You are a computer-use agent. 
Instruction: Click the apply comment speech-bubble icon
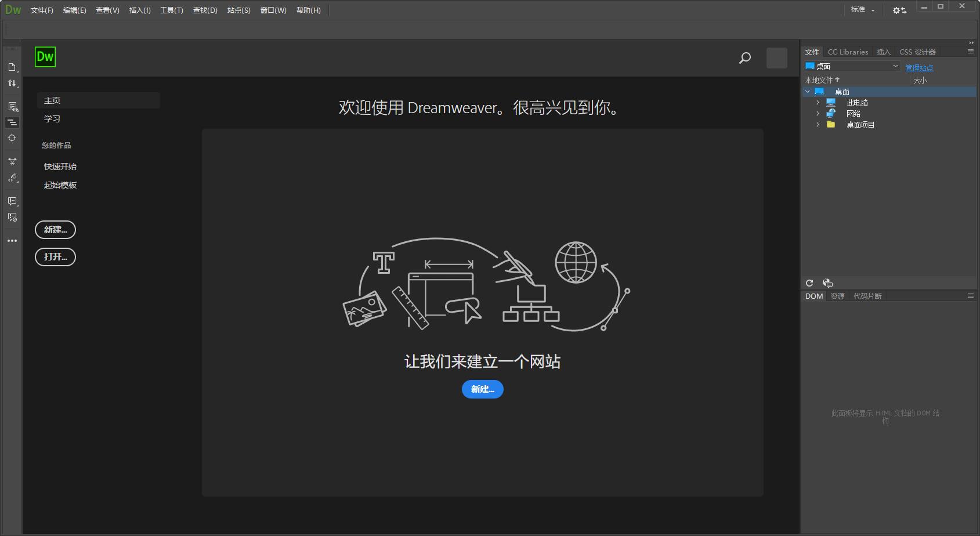[x=12, y=201]
